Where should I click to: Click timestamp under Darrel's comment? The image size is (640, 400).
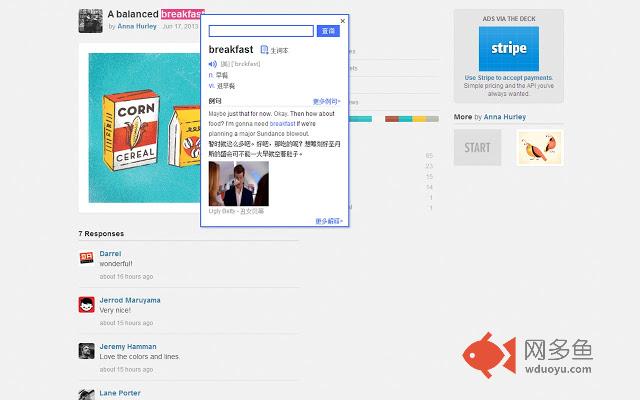coord(126,276)
